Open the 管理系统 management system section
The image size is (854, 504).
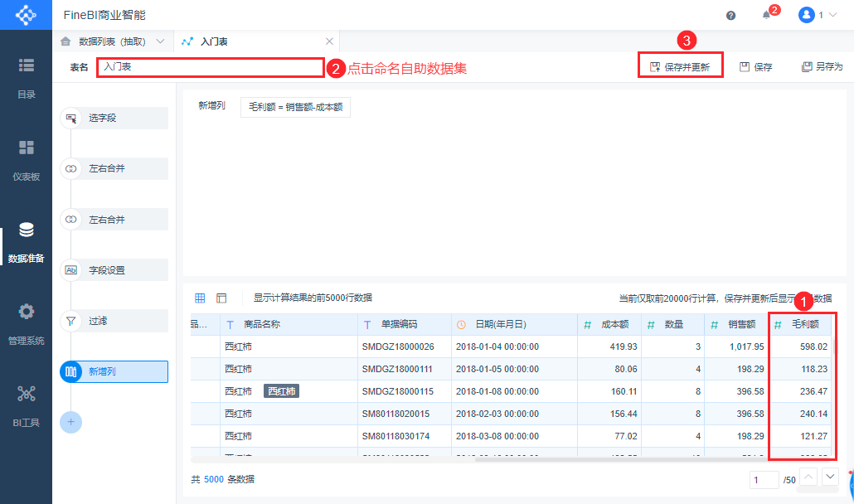tap(27, 325)
